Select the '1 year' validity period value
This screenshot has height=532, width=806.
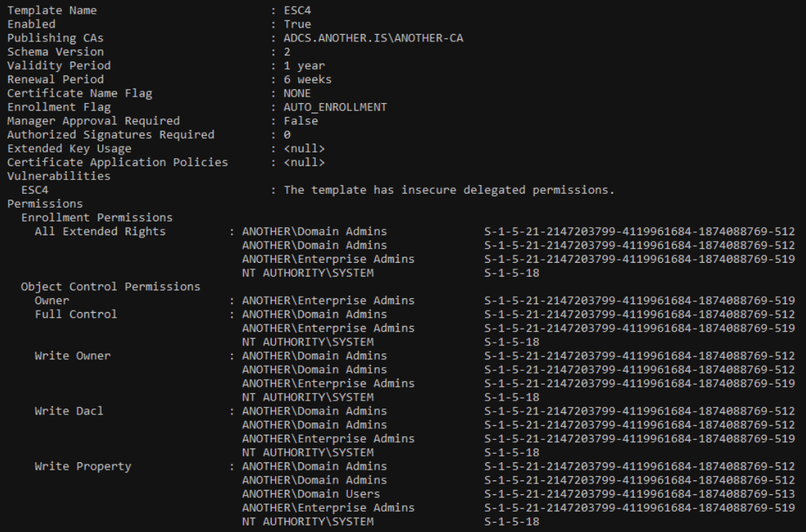304,66
